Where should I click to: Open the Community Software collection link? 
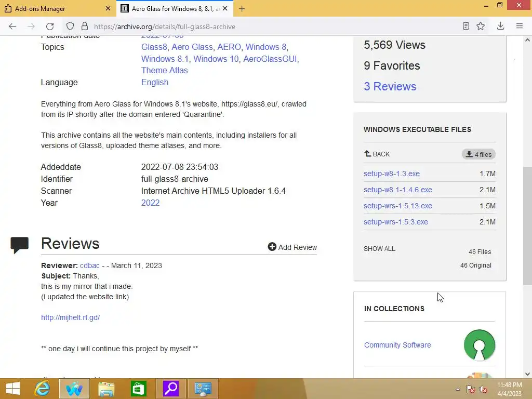397,345
